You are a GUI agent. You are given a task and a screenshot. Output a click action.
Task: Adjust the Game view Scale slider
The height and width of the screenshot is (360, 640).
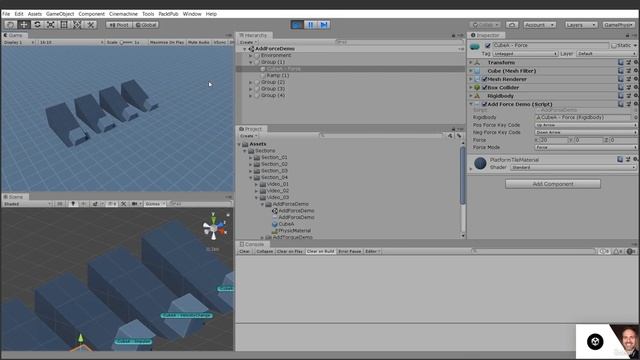pos(126,42)
